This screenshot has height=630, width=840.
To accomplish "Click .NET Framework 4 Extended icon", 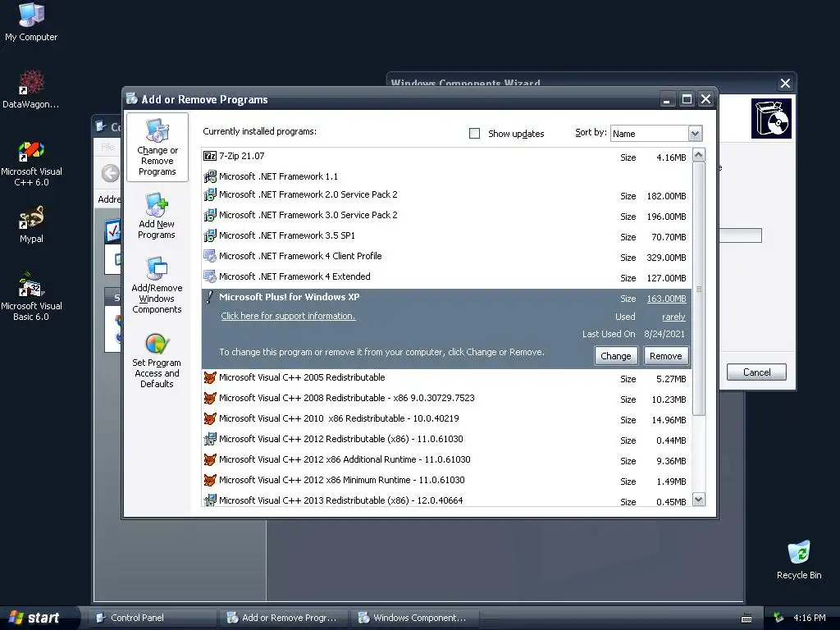I will 210,276.
